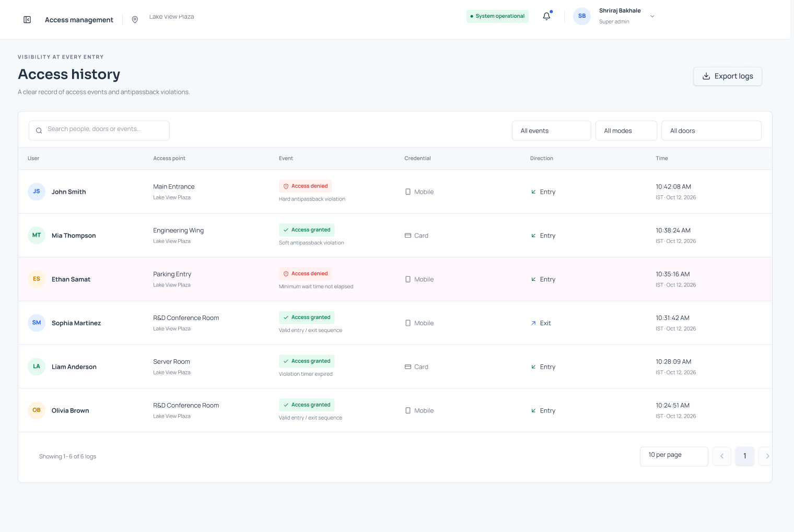Click Access granted badge for Mia Thompson
The image size is (794, 532).
pos(307,230)
